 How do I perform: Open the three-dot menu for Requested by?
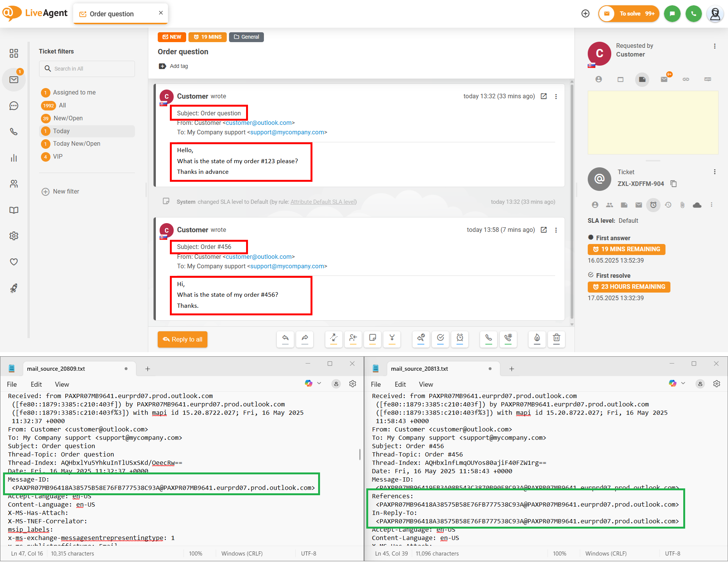coord(715,46)
